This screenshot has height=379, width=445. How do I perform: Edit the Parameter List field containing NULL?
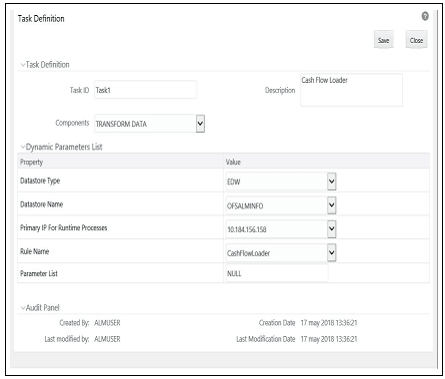click(x=277, y=273)
